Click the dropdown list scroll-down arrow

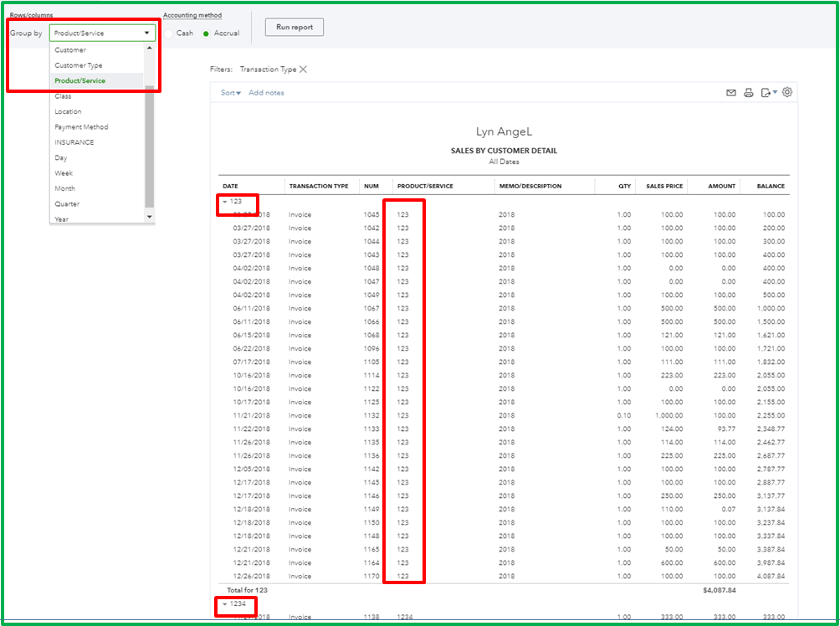[150, 217]
